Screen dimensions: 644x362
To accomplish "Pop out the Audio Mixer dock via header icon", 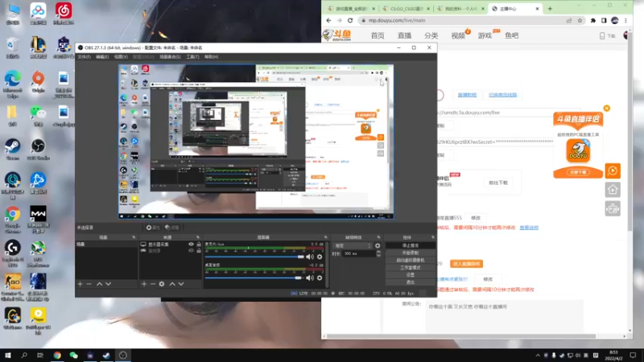I will coord(325,237).
